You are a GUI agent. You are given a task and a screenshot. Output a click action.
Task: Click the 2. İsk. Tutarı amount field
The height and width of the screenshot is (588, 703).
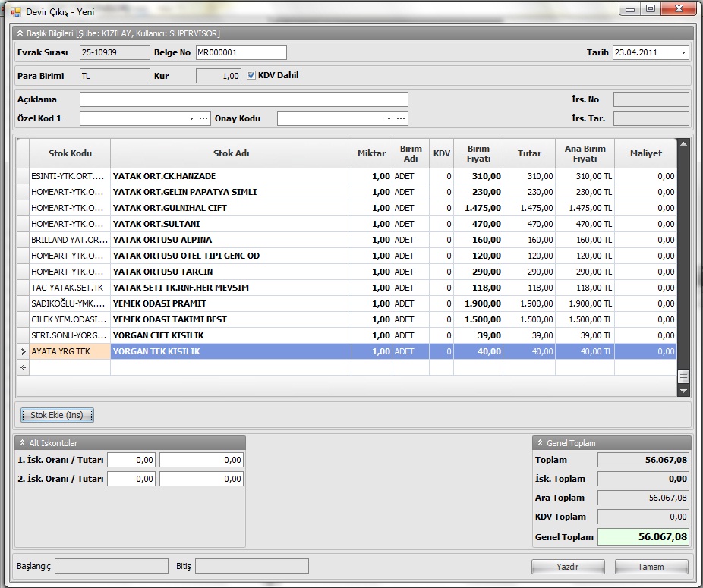pyautogui.click(x=201, y=479)
